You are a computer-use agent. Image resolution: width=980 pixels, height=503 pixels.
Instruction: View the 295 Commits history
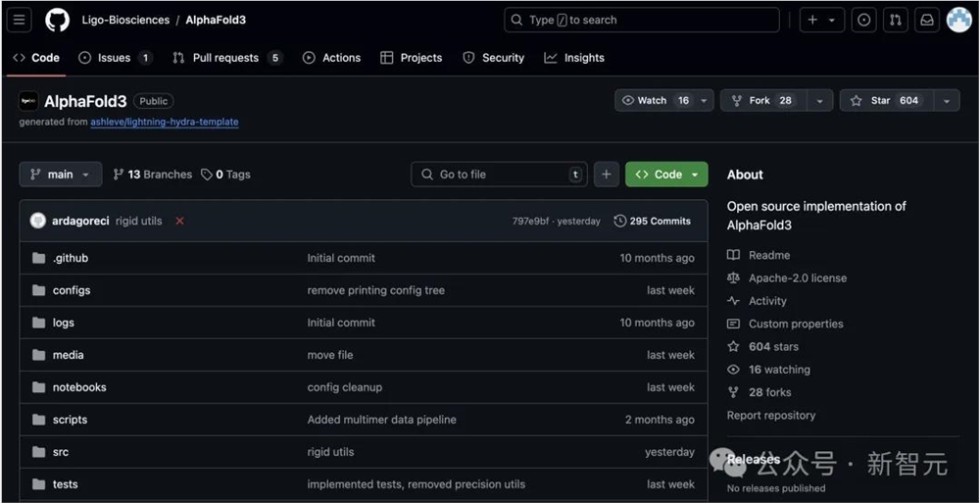click(x=653, y=221)
